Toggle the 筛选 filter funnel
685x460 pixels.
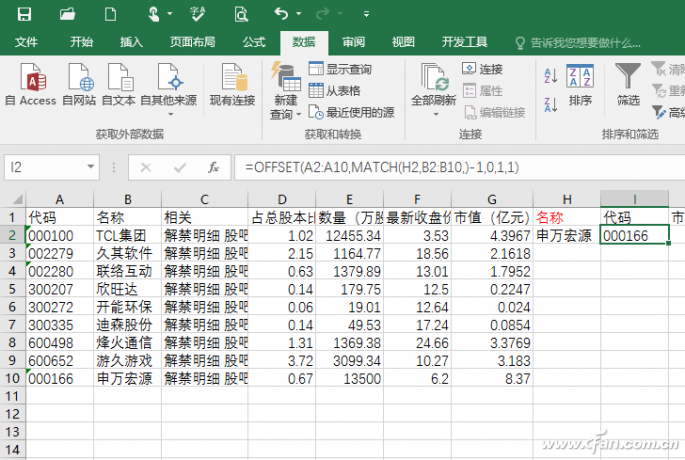[628, 85]
